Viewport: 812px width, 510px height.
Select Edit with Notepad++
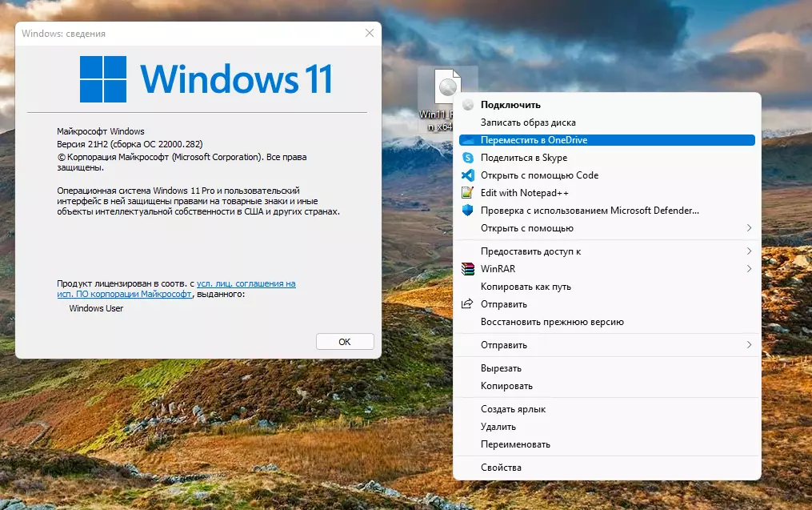tap(607, 193)
